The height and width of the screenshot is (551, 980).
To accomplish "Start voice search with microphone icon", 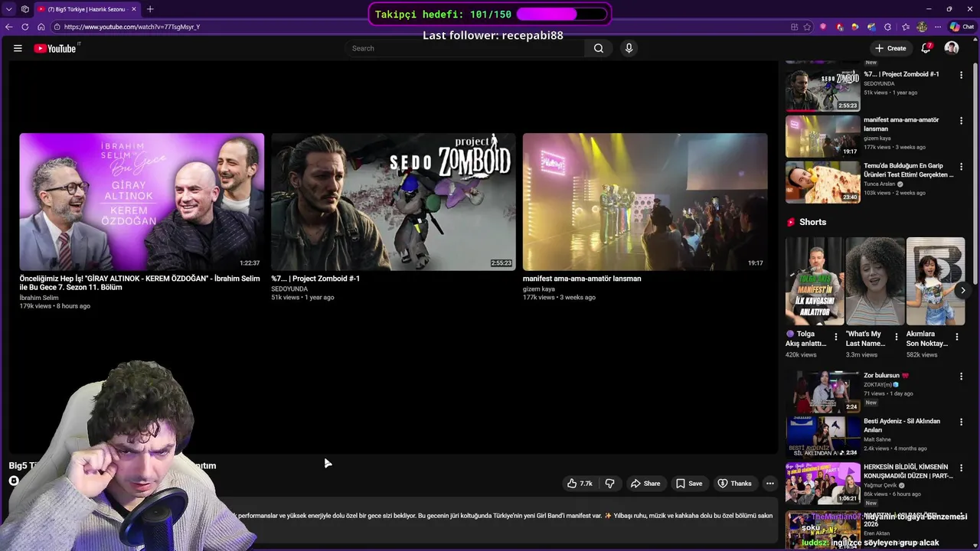I will click(629, 48).
